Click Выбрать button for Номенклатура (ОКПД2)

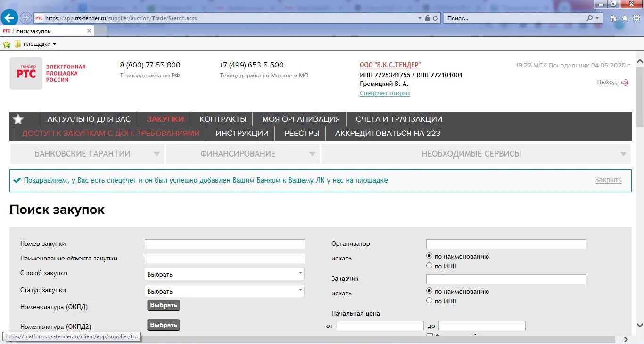click(x=164, y=325)
